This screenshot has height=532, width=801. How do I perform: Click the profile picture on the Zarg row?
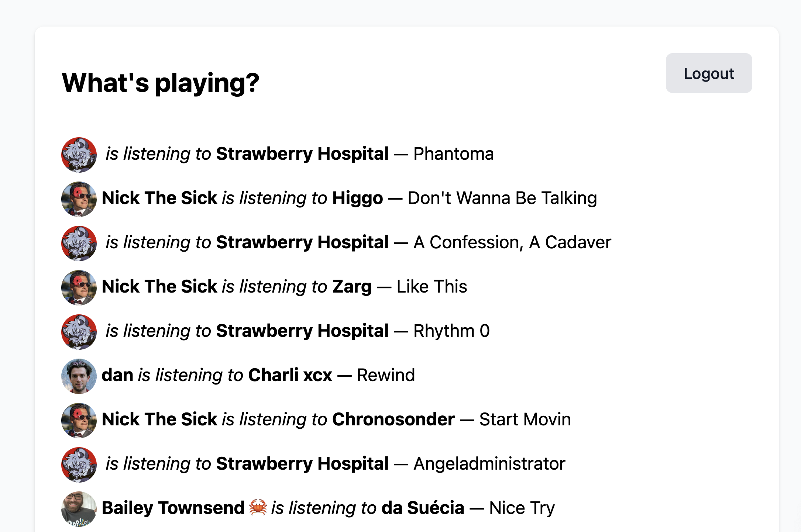pos(79,288)
